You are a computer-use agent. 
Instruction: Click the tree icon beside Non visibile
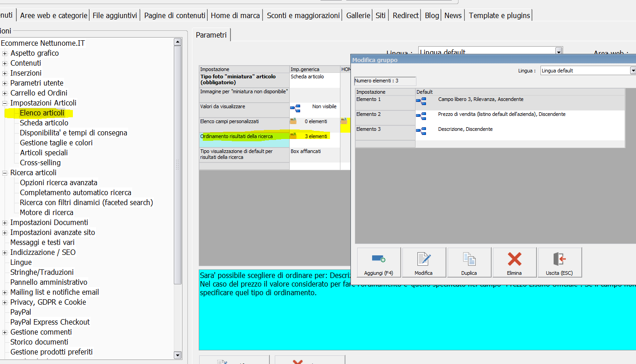click(x=295, y=108)
